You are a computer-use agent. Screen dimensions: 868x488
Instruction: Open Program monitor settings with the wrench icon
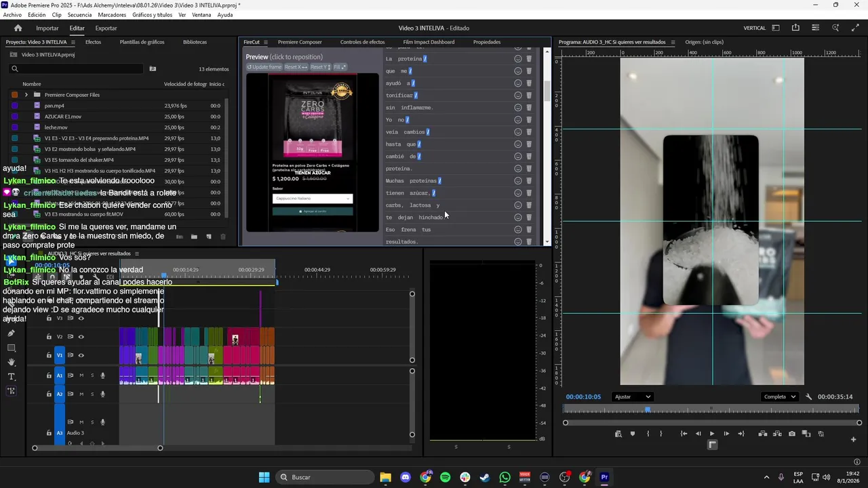(x=809, y=397)
